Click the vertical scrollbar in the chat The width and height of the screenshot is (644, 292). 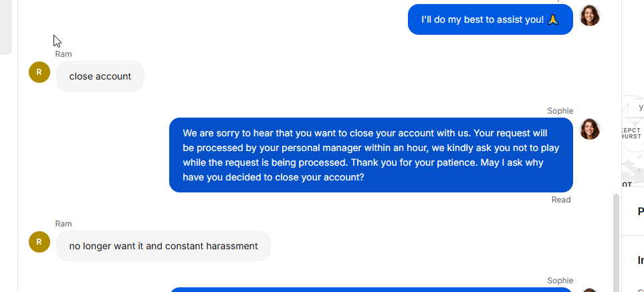(x=616, y=242)
